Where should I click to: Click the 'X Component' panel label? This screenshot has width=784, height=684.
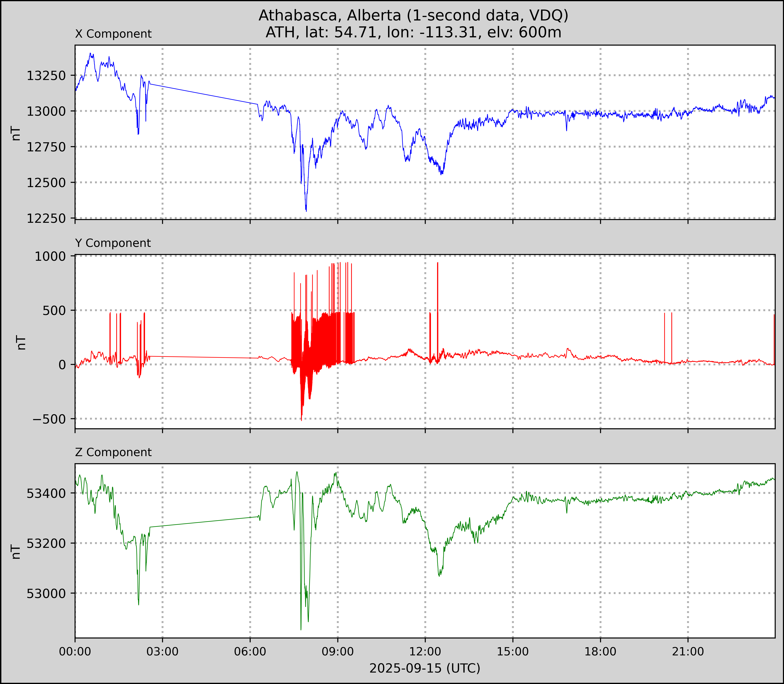[113, 34]
